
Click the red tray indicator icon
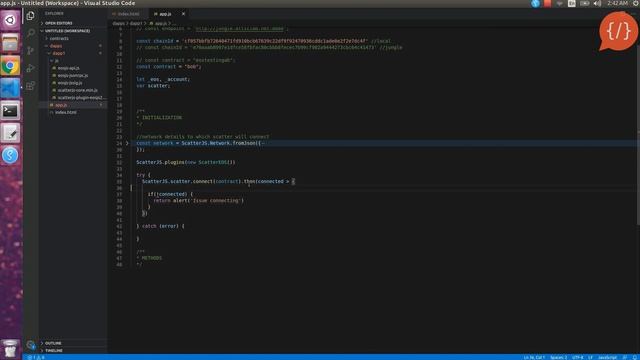pos(547,3)
